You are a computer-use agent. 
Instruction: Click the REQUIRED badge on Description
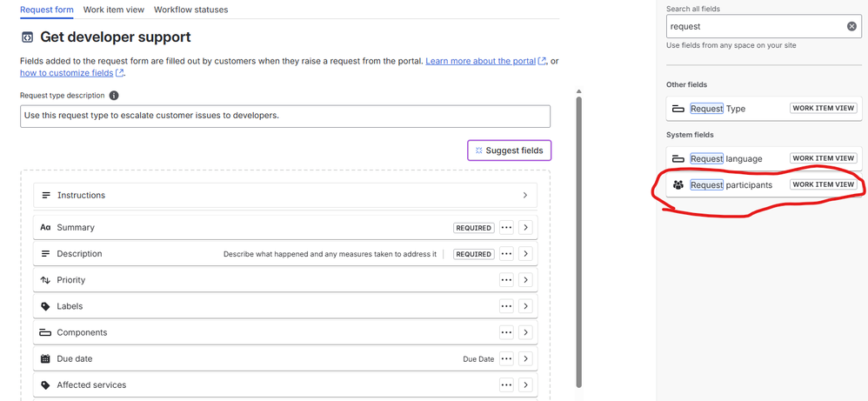pos(474,254)
